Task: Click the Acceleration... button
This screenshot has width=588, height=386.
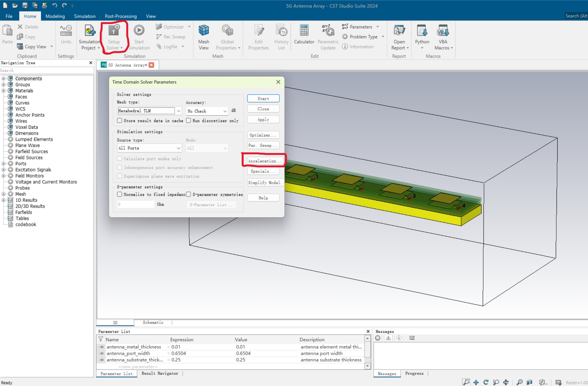Action: pos(264,161)
